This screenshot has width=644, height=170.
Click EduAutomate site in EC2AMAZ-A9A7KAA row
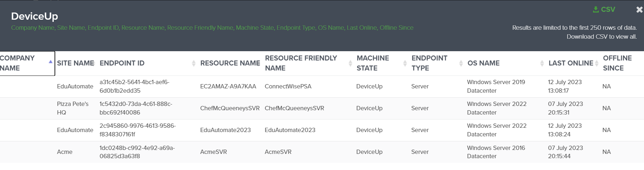coord(75,87)
